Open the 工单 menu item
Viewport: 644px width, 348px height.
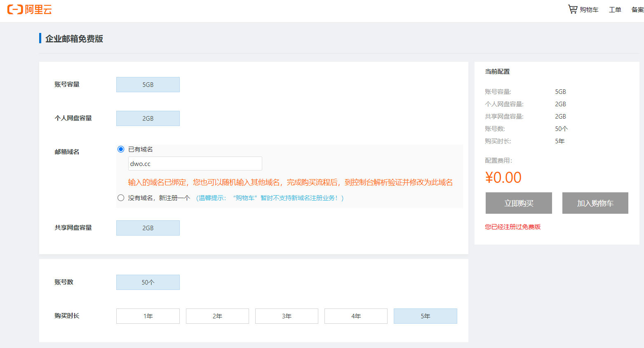pos(615,9)
